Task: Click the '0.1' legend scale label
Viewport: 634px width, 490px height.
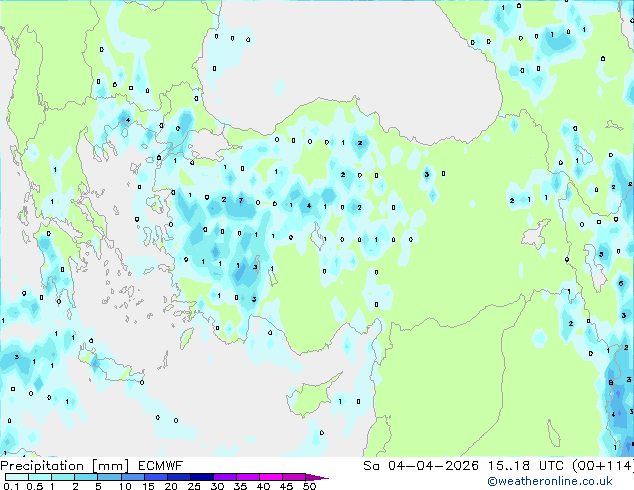Action: [x=11, y=486]
